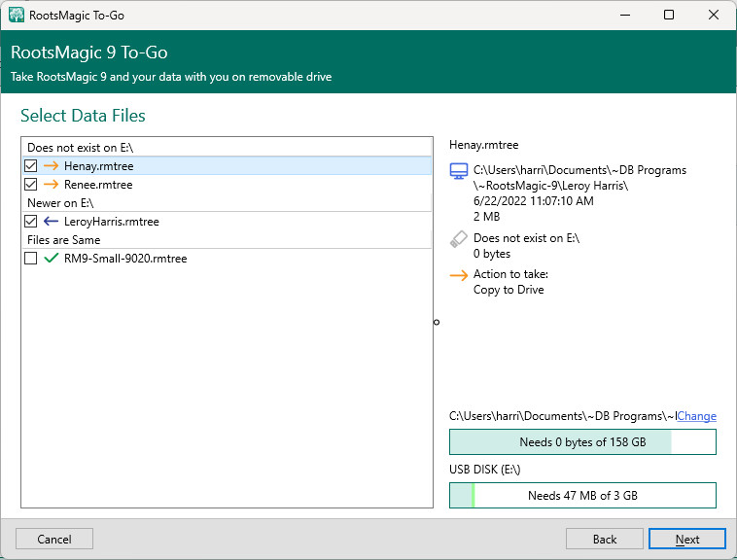Click the USB drive icon in details pane

pyautogui.click(x=459, y=238)
